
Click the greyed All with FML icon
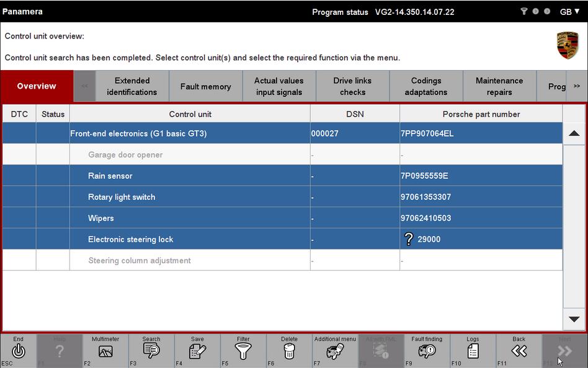[381, 351]
